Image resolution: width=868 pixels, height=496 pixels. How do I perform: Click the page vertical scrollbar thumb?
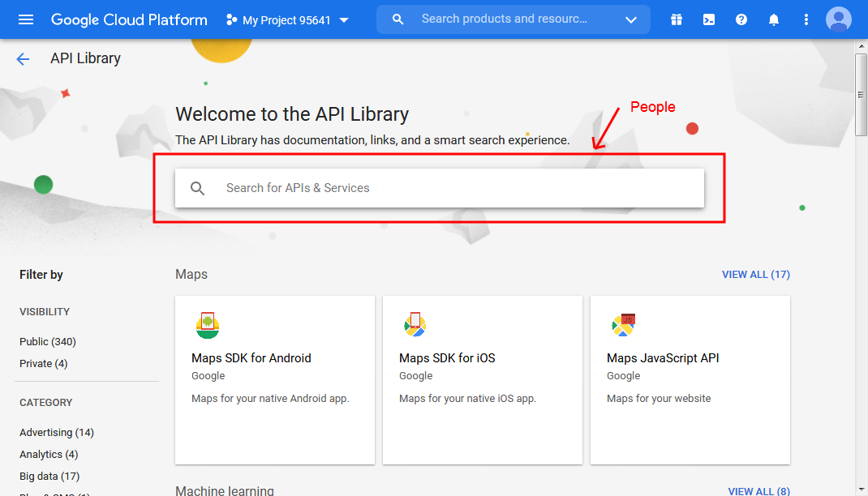pyautogui.click(x=861, y=95)
